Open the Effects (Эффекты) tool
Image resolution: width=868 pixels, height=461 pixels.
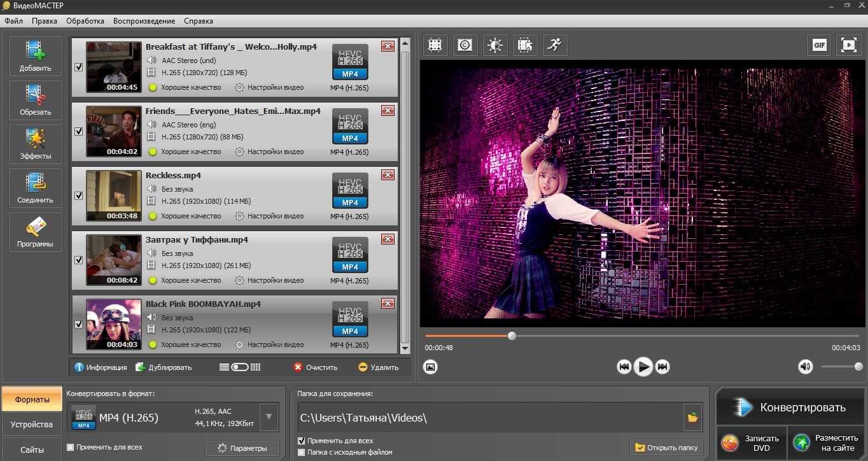35,144
